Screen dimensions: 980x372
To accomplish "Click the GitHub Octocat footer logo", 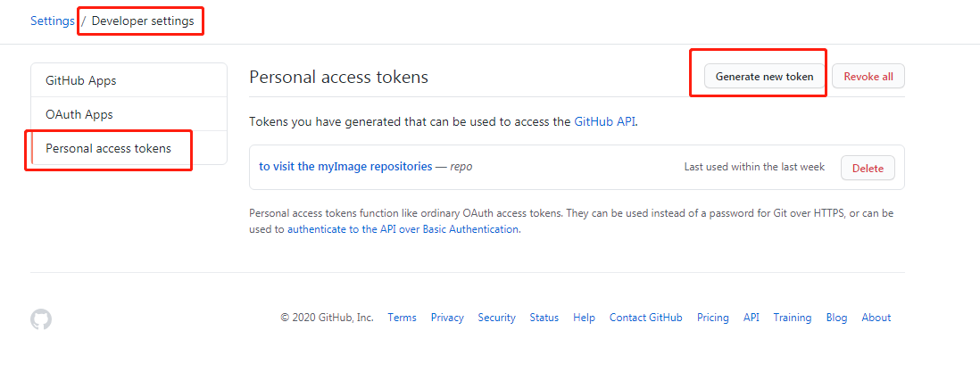I will coord(41,319).
